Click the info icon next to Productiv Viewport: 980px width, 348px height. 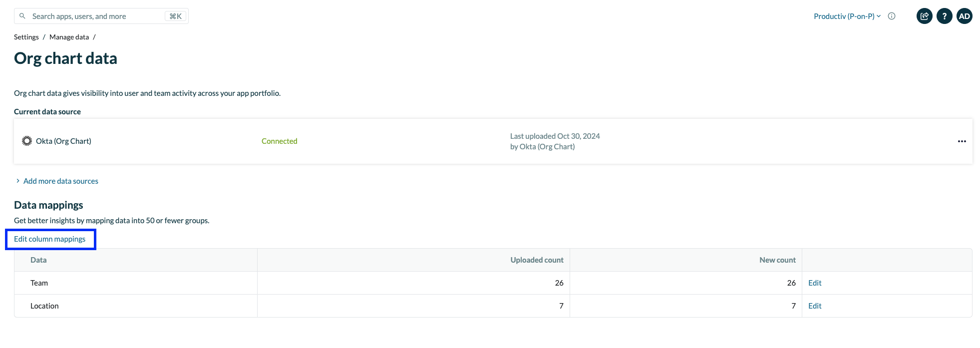point(892,15)
